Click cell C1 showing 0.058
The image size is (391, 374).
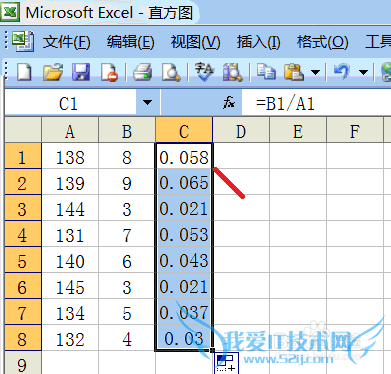(x=184, y=156)
